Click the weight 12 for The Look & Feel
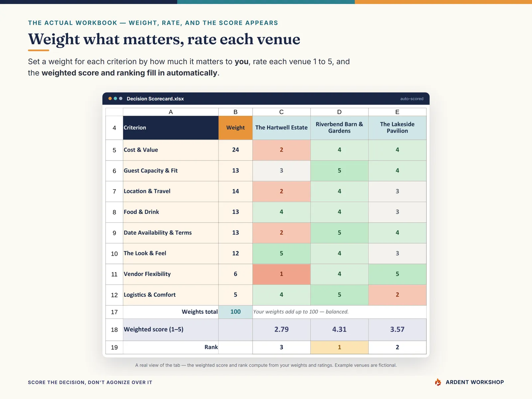Screen dimensions: 532x399 pyautogui.click(x=235, y=253)
